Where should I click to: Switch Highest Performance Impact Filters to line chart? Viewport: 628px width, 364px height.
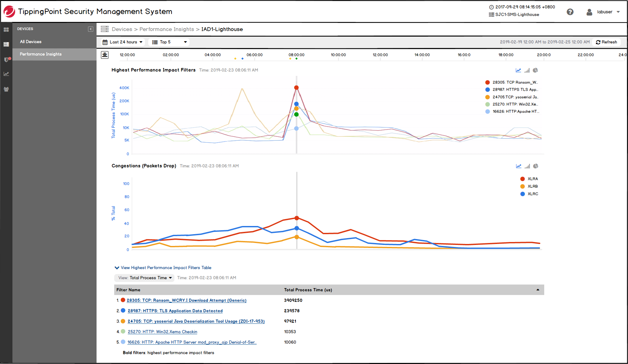(x=518, y=70)
